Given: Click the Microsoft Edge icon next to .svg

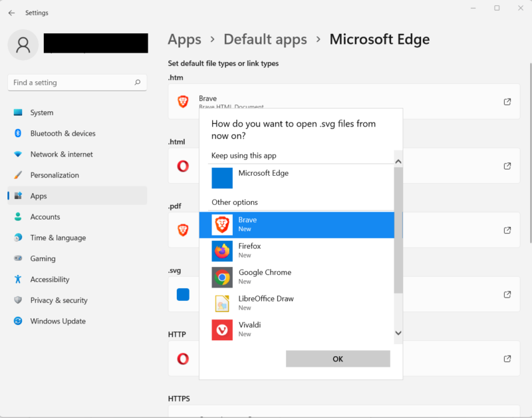Looking at the screenshot, I should click(x=183, y=294).
